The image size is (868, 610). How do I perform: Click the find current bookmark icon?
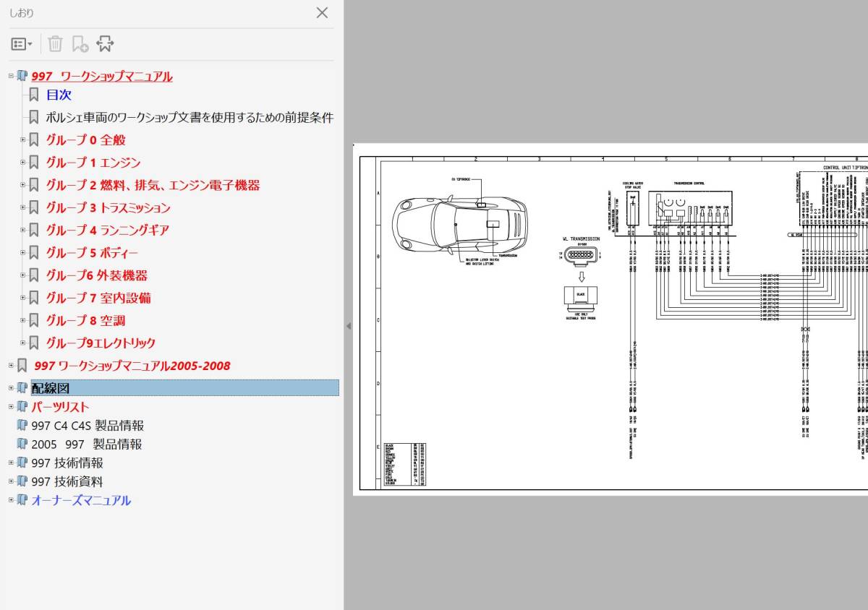click(105, 44)
